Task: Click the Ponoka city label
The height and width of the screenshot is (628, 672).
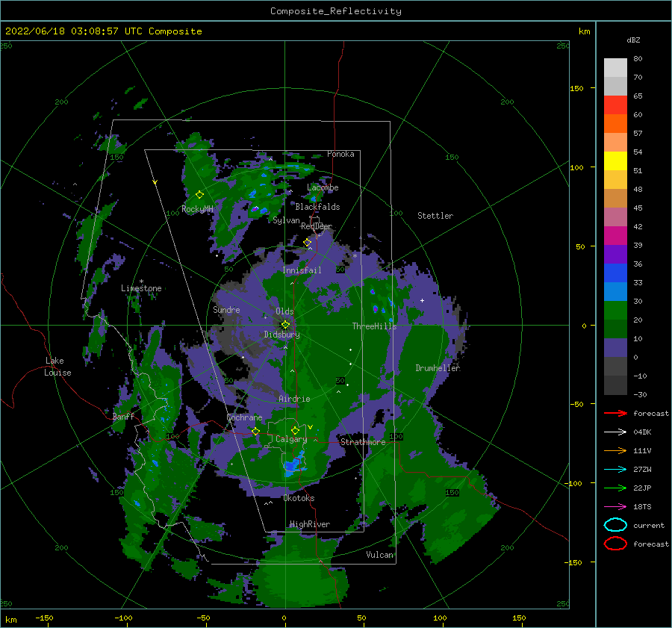Action: coord(340,154)
